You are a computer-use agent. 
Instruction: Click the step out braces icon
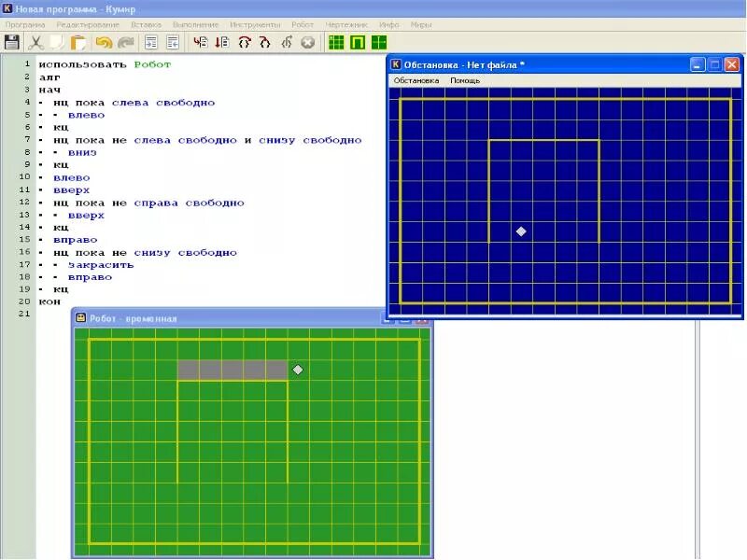coord(287,42)
